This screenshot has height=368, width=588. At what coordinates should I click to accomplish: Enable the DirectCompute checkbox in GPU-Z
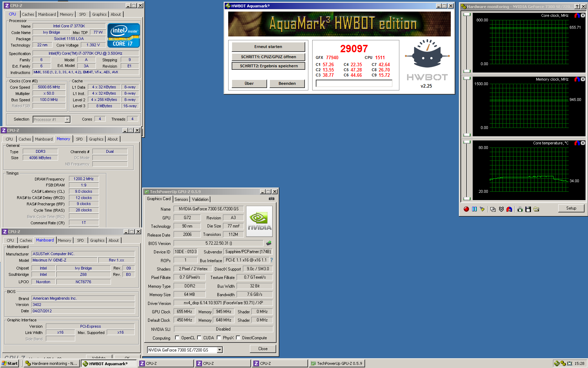point(238,338)
